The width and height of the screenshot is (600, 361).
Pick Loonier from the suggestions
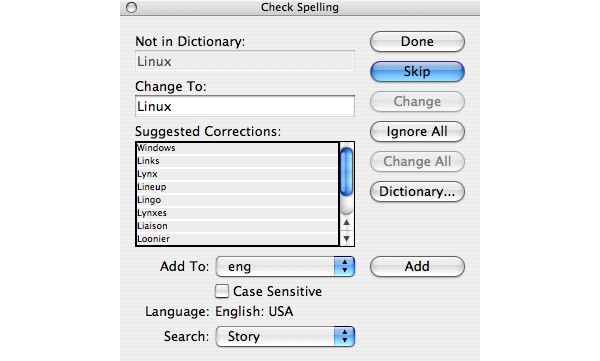click(237, 239)
